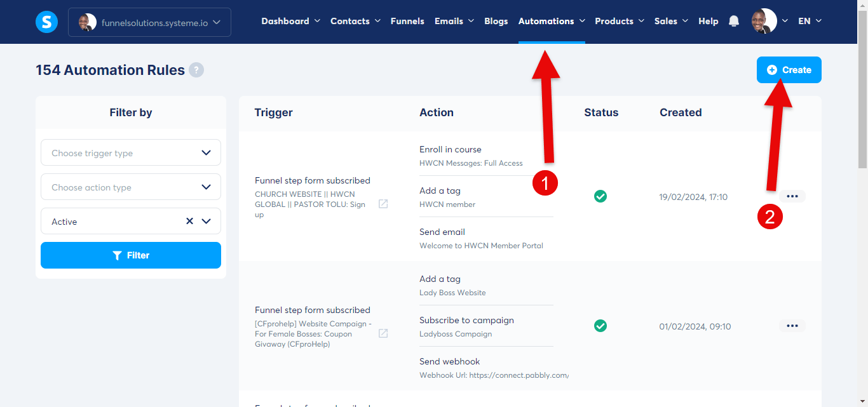Click the user profile avatar
The height and width of the screenshot is (407, 868).
click(764, 22)
